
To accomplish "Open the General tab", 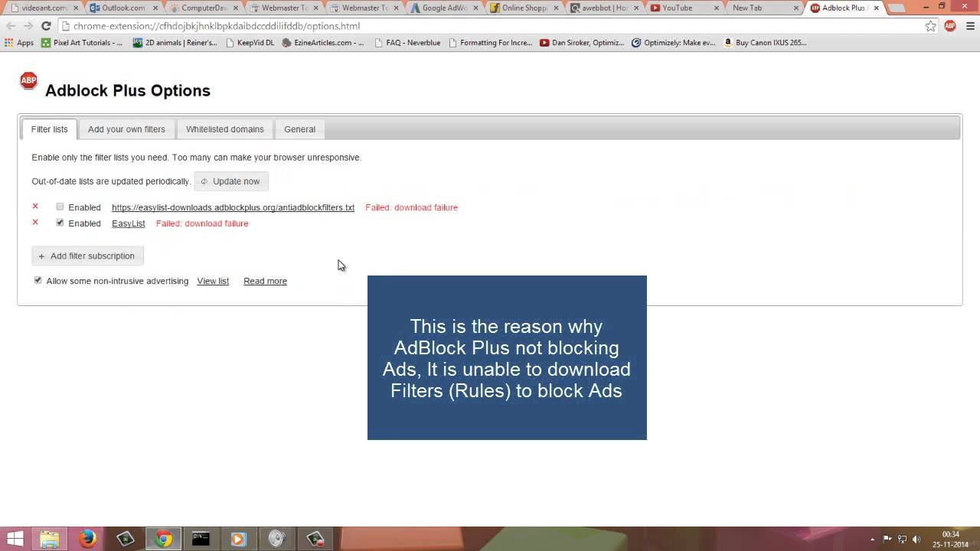I will tap(299, 129).
